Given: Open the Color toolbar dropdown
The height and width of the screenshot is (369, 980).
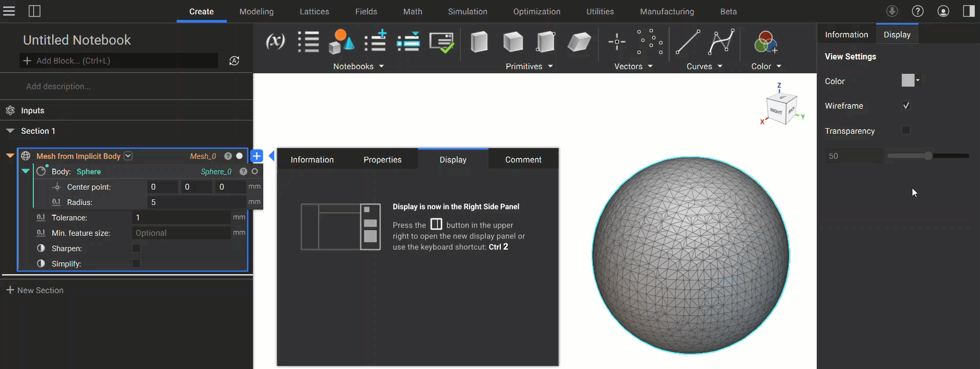Looking at the screenshot, I should point(766,66).
